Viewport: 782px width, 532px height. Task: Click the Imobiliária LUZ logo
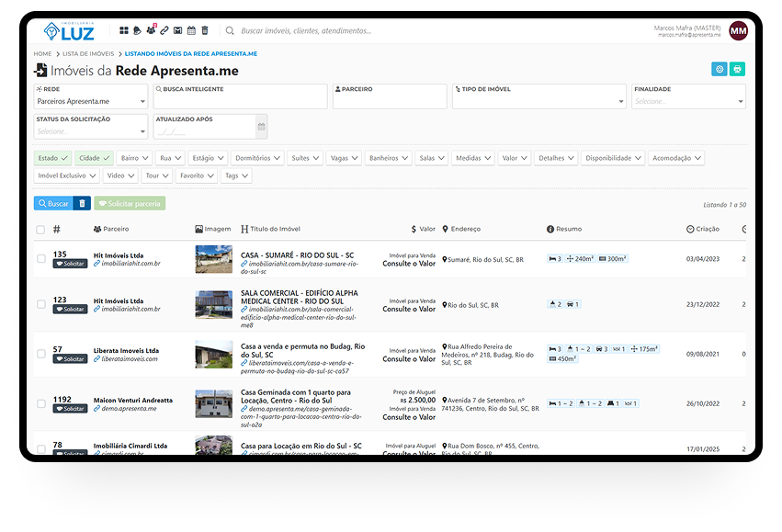[x=69, y=31]
